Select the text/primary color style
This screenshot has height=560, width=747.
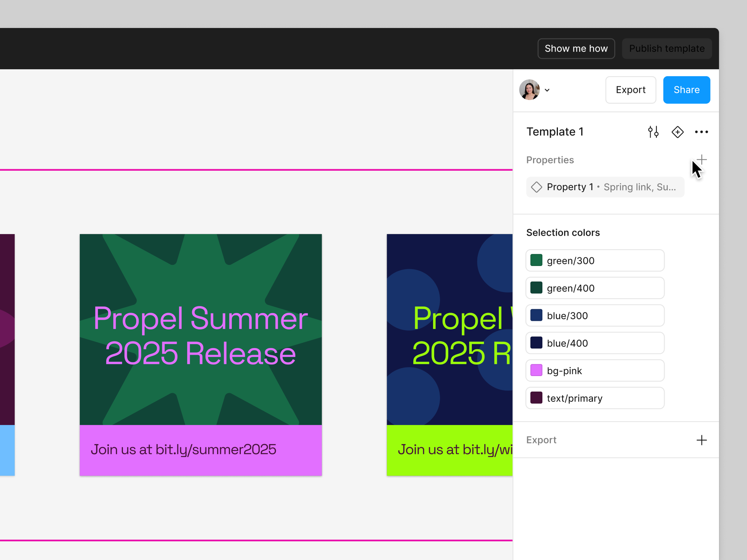[594, 398]
